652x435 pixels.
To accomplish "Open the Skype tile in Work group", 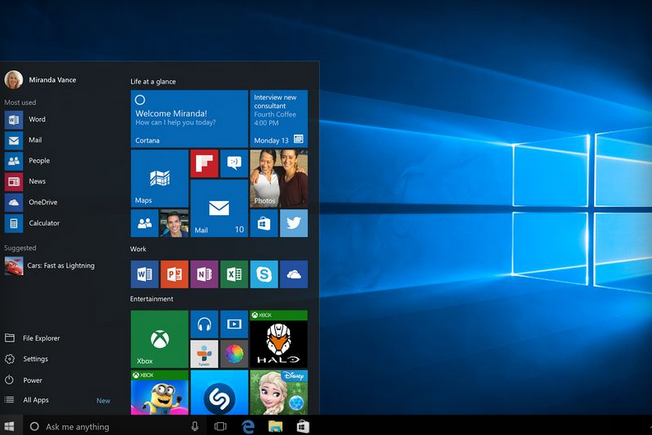I will (x=264, y=274).
